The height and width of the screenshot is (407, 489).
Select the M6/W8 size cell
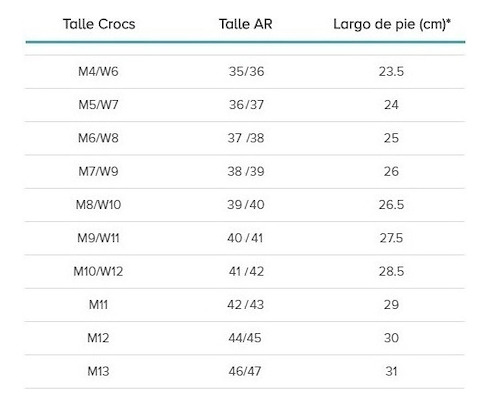(98, 138)
